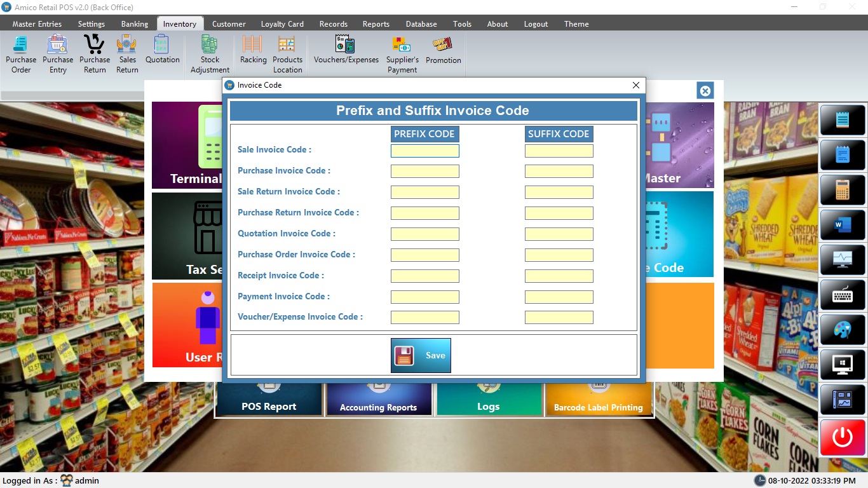Open the paint palette sidebar icon
868x488 pixels.
[x=842, y=330]
